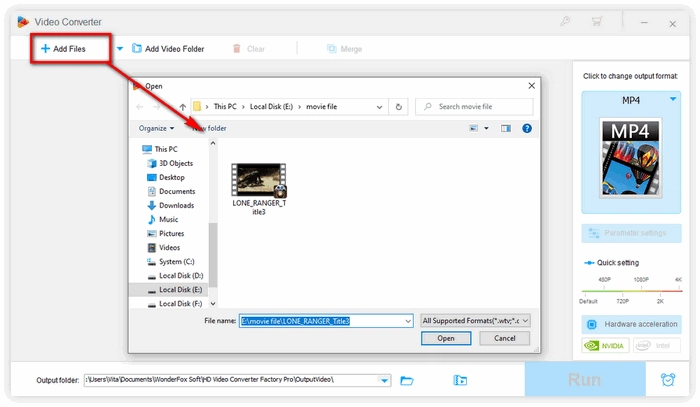The height and width of the screenshot is (407, 700).
Task: Expand the File name dropdown arrow
Action: [x=408, y=321]
